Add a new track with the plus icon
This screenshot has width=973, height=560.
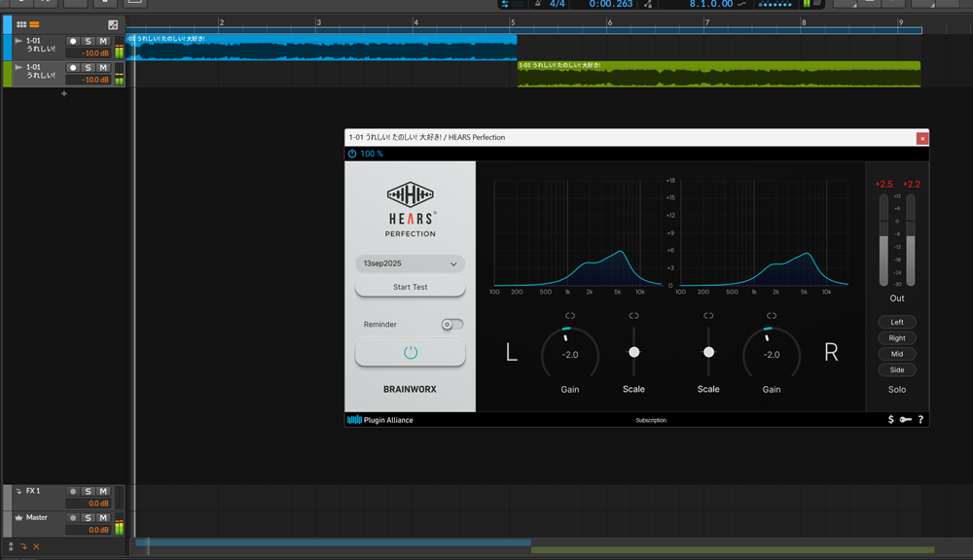[x=64, y=93]
